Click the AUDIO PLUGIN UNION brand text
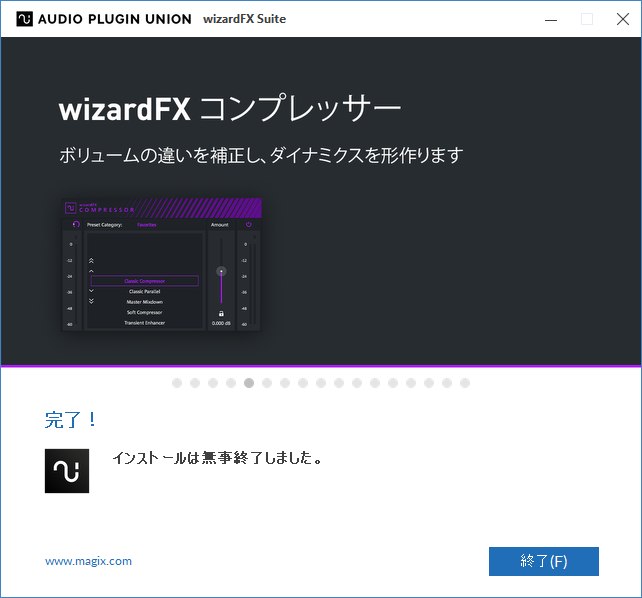This screenshot has height=598, width=642. [115, 19]
